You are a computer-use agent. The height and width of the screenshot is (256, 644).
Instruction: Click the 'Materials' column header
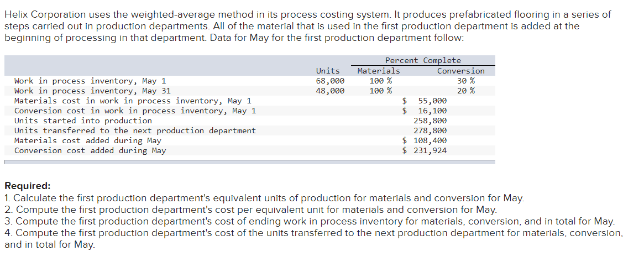click(378, 71)
